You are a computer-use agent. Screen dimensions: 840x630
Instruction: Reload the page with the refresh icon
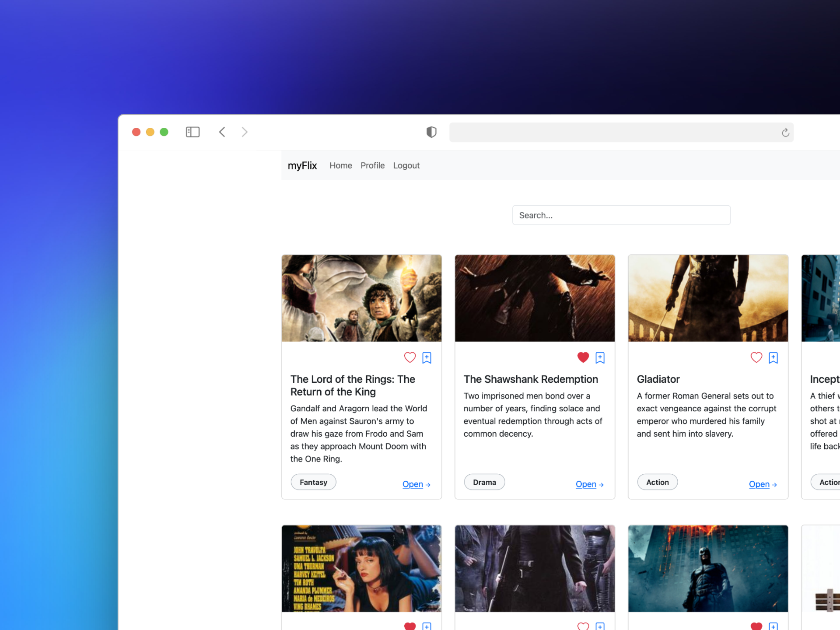point(785,133)
